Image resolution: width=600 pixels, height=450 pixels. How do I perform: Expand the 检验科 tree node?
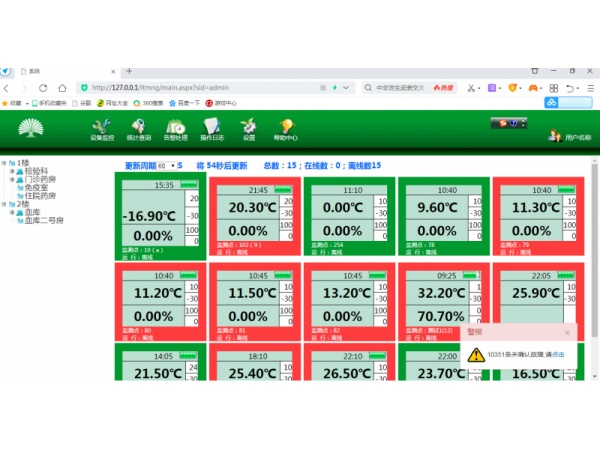(12, 171)
